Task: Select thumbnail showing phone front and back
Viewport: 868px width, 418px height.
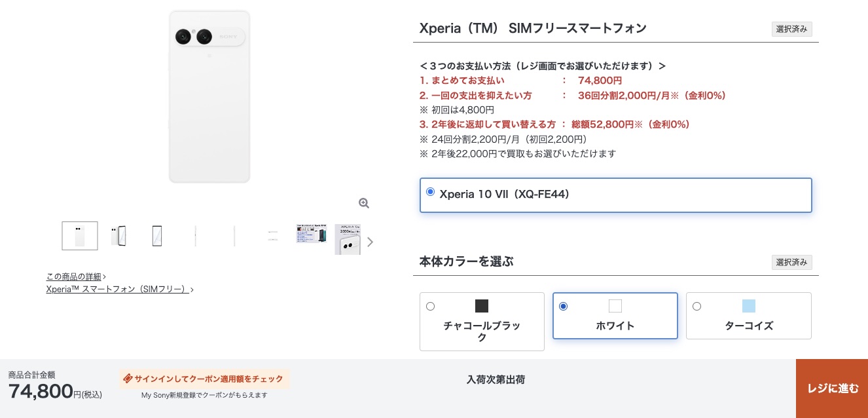Action: click(118, 236)
